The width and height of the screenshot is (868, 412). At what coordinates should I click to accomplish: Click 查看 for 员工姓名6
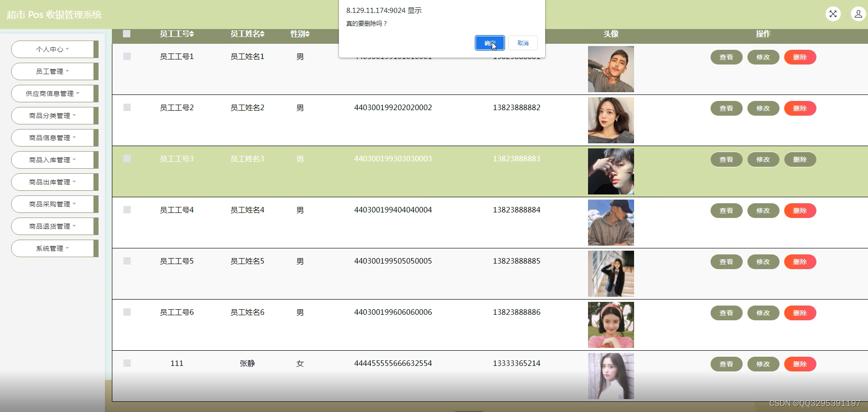[726, 313]
